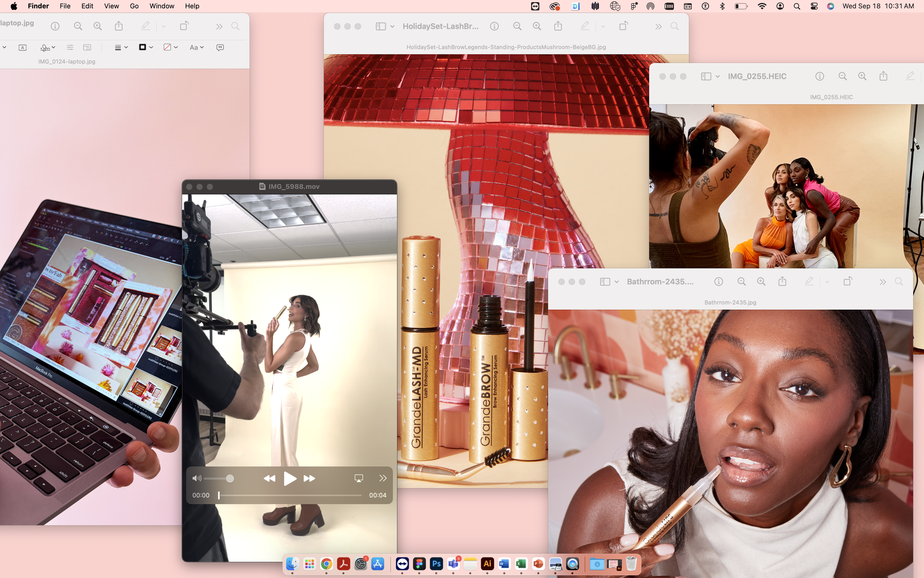Open the Go menu
The width and height of the screenshot is (924, 578).
click(x=134, y=6)
